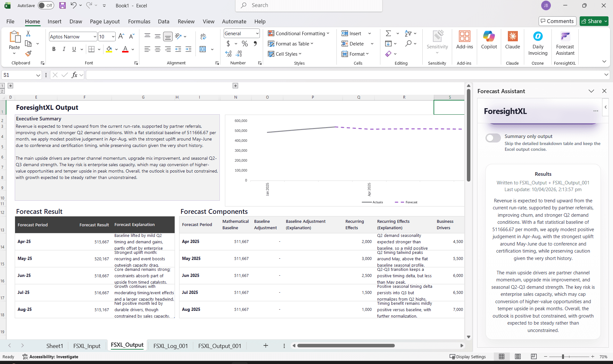This screenshot has height=364, width=613.
Task: Save the workbook with the floppy icon
Action: (x=62, y=5)
